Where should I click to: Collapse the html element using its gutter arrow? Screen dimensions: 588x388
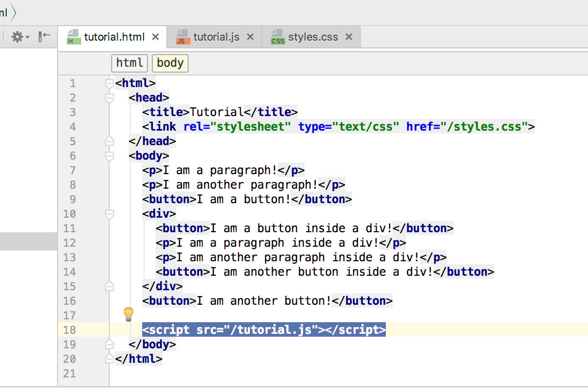point(109,83)
